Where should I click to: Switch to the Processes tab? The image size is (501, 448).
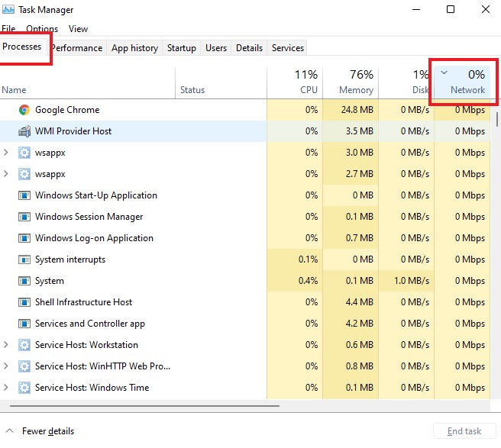tap(21, 47)
